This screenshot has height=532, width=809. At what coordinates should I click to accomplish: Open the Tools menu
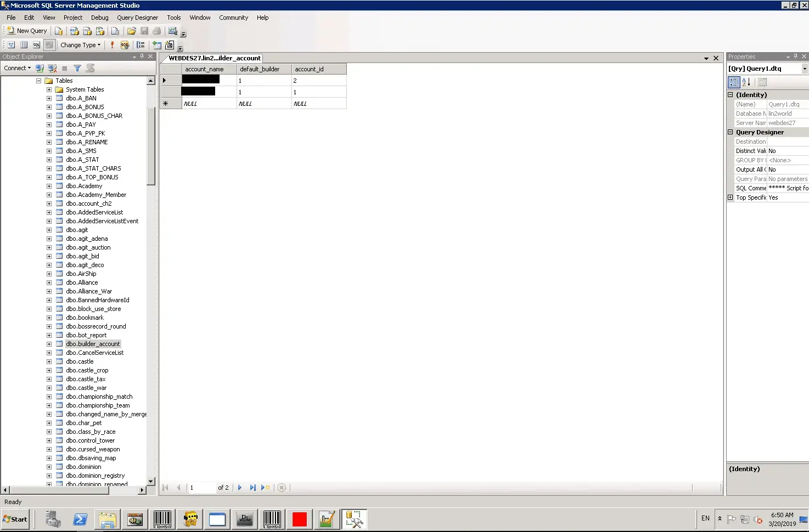[x=174, y=18]
